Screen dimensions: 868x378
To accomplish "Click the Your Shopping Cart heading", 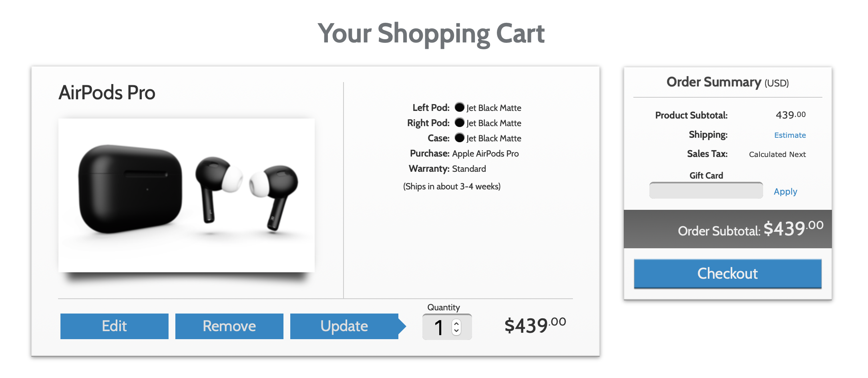I will (431, 33).
